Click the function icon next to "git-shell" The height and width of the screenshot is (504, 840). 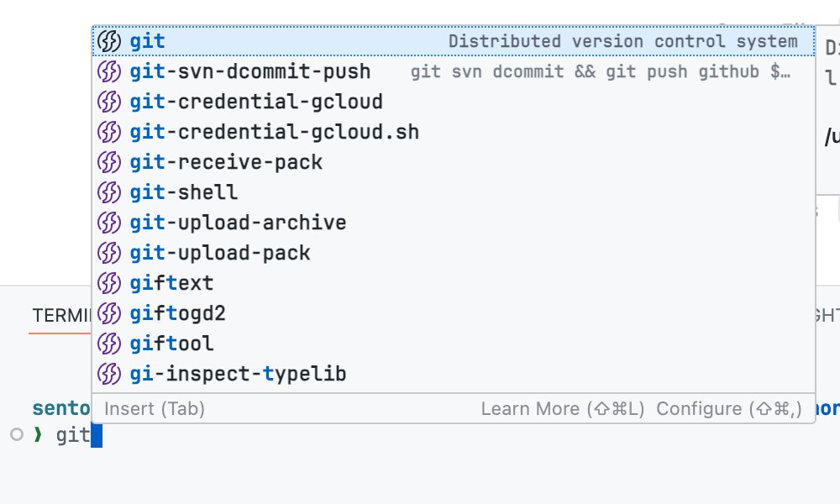click(109, 192)
